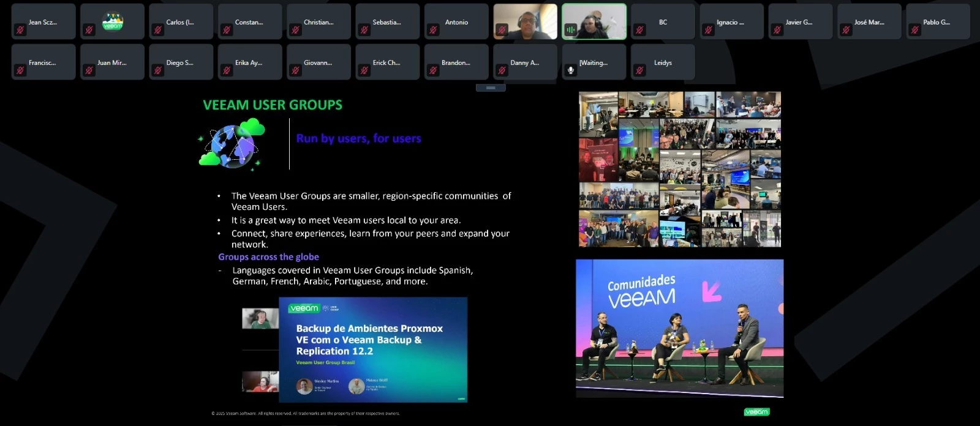Select the Leidys participant name
The height and width of the screenshot is (426, 980).
(663, 62)
